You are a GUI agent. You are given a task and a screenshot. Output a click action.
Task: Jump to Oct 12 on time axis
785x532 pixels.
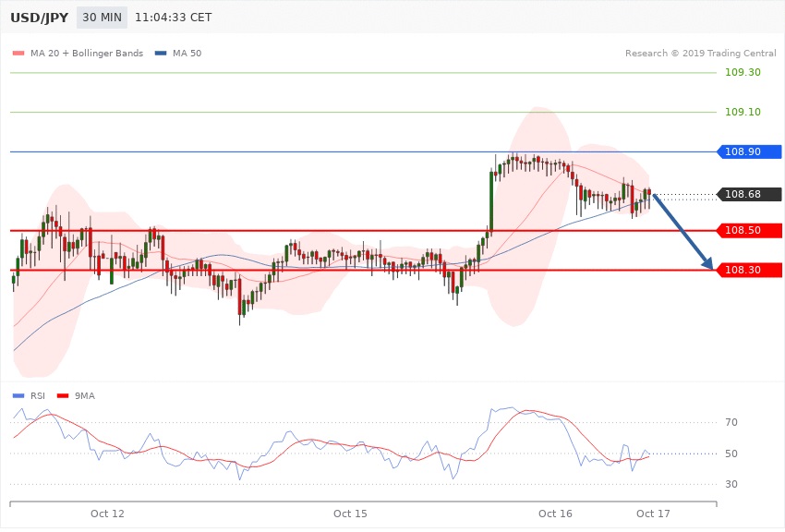[x=107, y=513]
